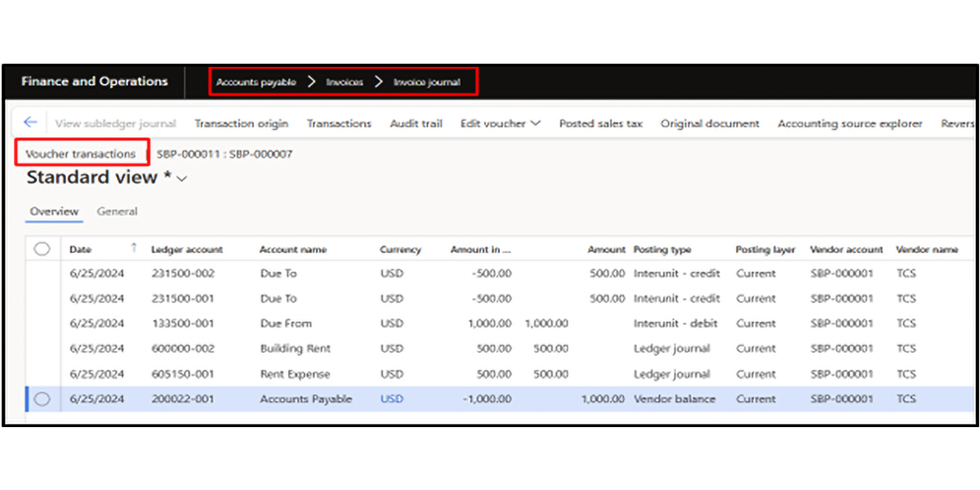Click Invoices in the breadcrumb
This screenshot has height=490, width=980.
pyautogui.click(x=344, y=82)
